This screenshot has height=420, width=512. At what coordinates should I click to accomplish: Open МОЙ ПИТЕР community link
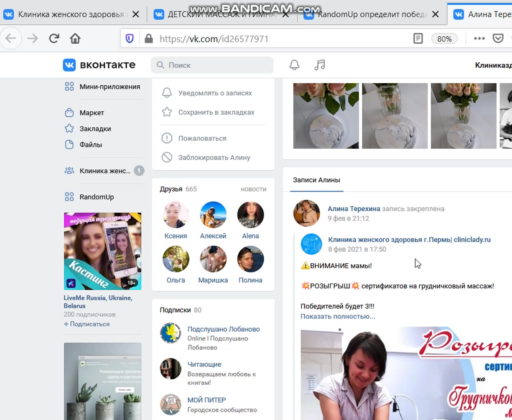[x=206, y=400]
